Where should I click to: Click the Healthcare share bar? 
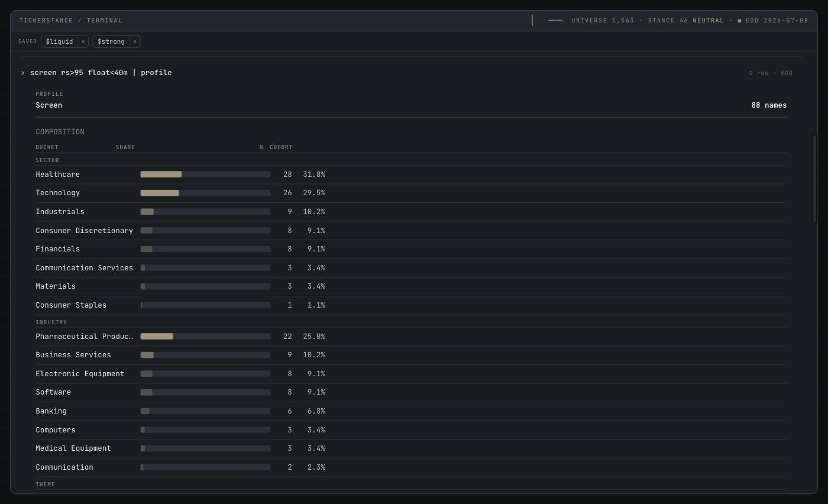click(205, 175)
